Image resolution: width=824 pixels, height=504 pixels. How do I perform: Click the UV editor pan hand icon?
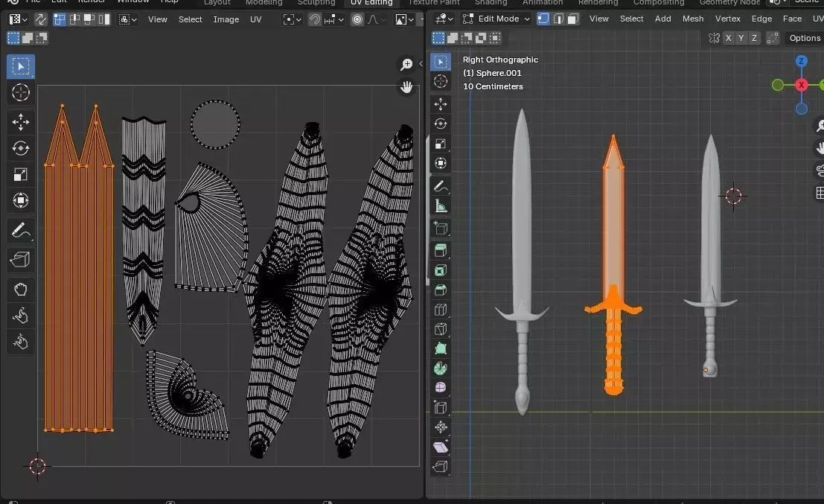click(x=406, y=86)
